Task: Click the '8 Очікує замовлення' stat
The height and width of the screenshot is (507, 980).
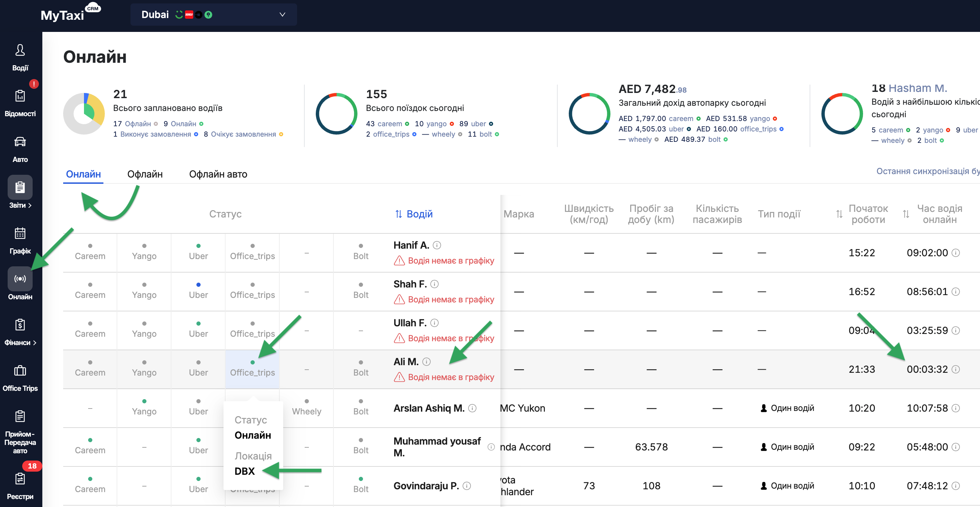Action: pyautogui.click(x=243, y=134)
